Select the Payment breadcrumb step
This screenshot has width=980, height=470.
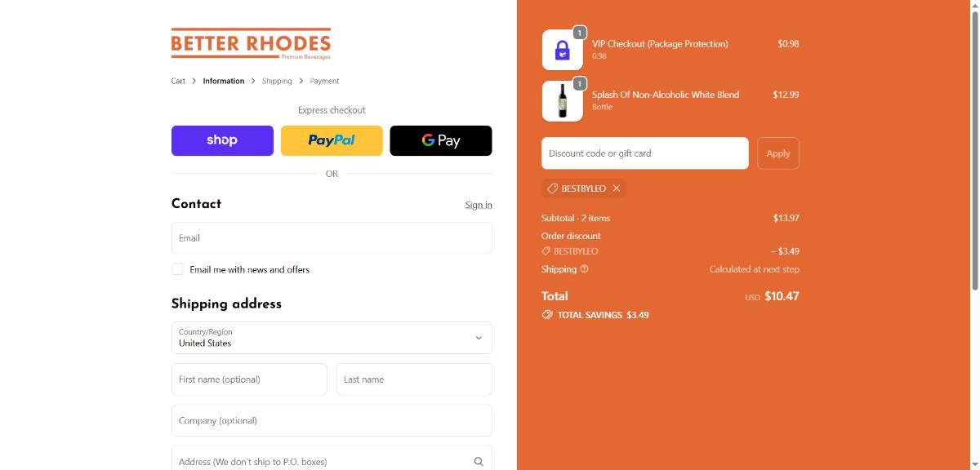324,81
